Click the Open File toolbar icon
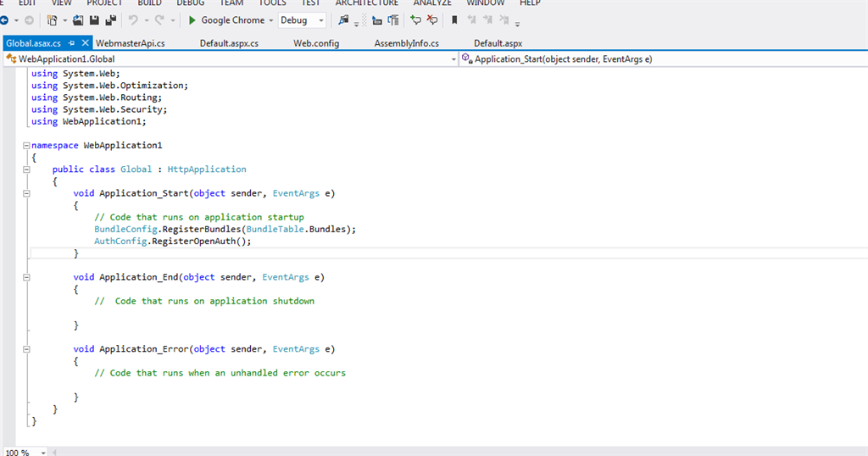This screenshot has width=868, height=456. (78, 20)
